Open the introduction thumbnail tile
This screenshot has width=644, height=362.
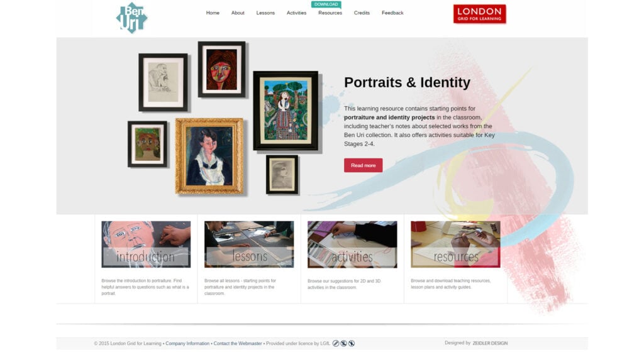click(x=146, y=244)
